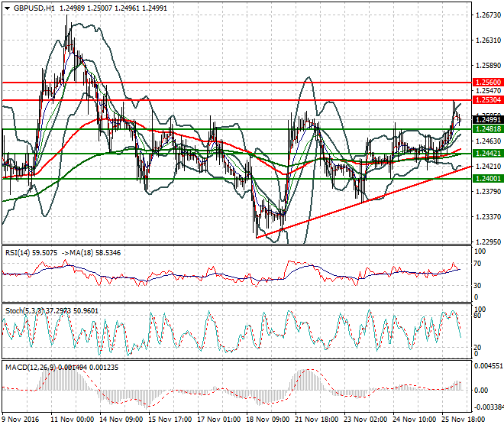
Task: Click the 11 Nov 00:00 time label
Action: click(x=73, y=420)
